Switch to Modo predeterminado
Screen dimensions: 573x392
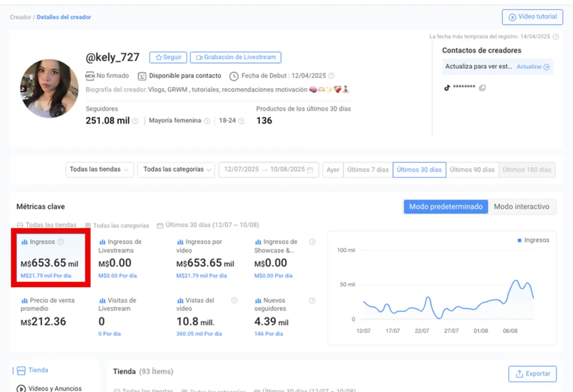pos(446,207)
